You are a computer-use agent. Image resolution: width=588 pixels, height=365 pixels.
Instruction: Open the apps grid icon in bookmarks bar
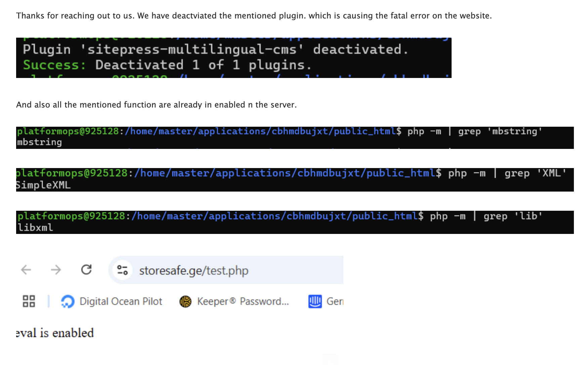click(29, 301)
